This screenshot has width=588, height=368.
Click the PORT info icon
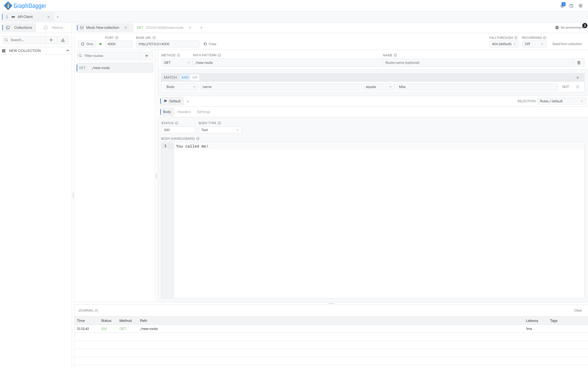pos(117,38)
